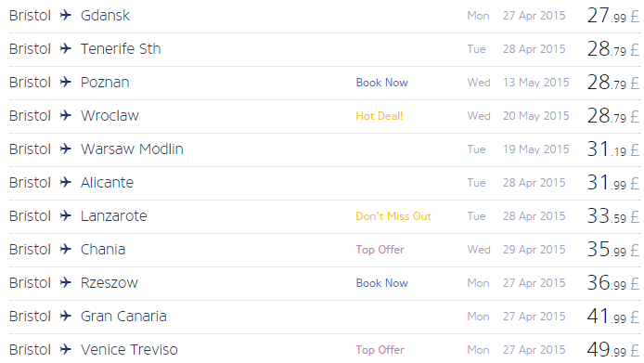Click the airplane icon beside Poznan
Viewport: 644px width, 363px height.
click(x=66, y=83)
